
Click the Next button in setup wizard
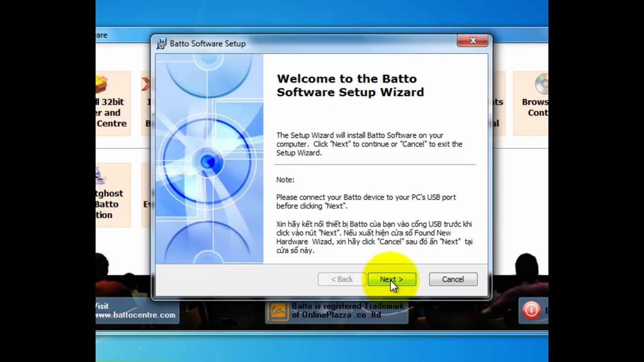(391, 279)
